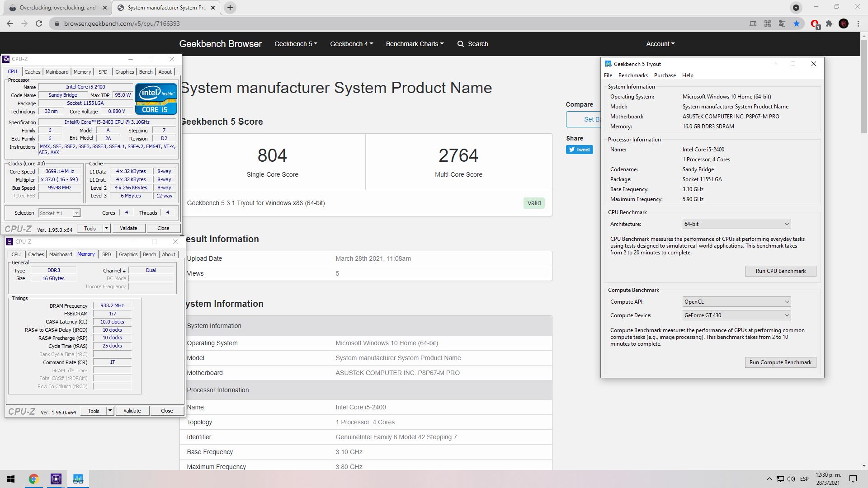Image resolution: width=868 pixels, height=488 pixels.
Task: Open the Compute Device GeForce GT 430 combo
Action: (x=736, y=315)
